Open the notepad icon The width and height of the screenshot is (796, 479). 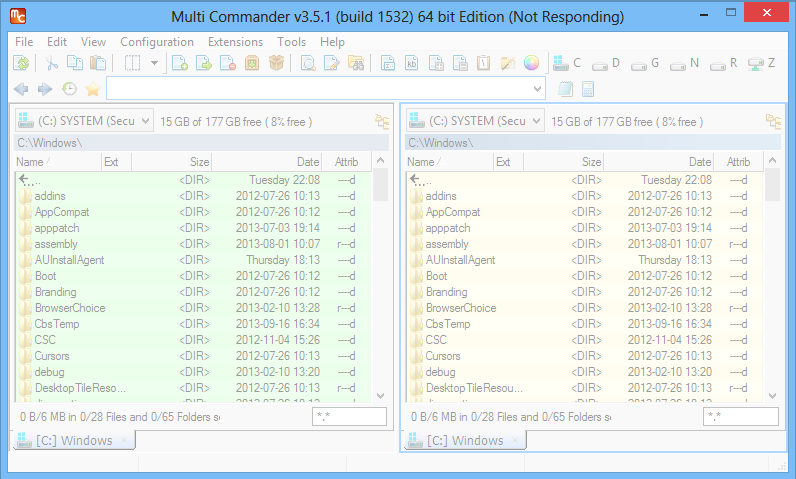(x=565, y=89)
